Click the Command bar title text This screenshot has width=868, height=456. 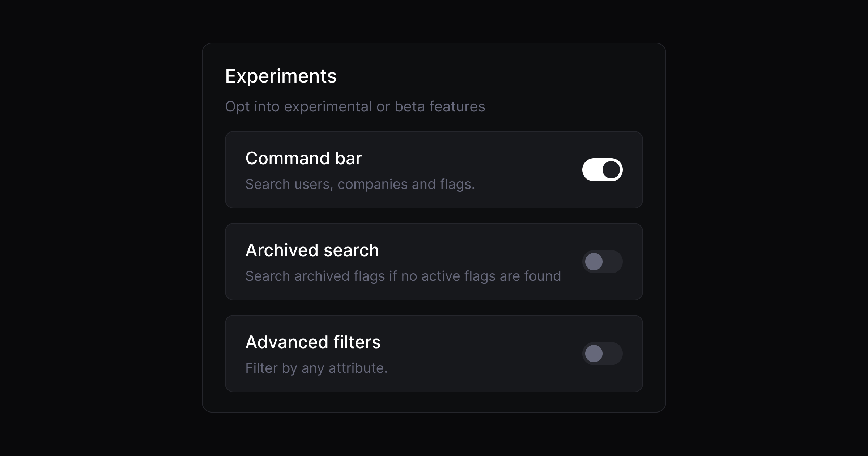303,158
